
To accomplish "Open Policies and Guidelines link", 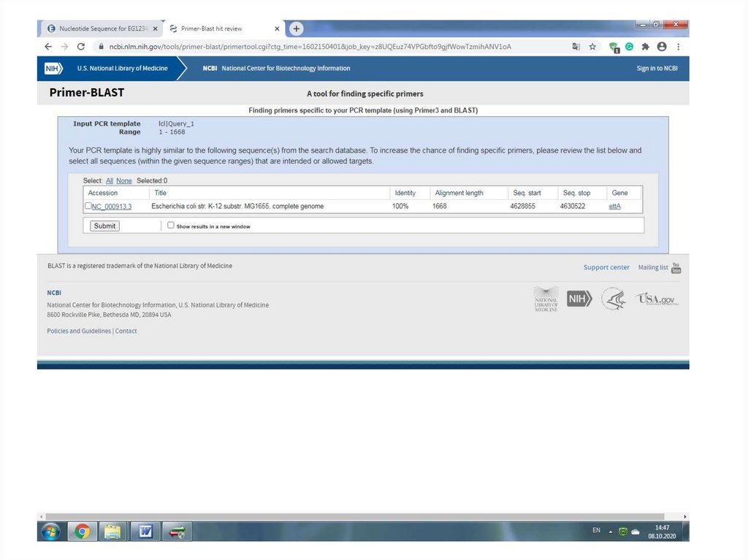I will [x=79, y=331].
